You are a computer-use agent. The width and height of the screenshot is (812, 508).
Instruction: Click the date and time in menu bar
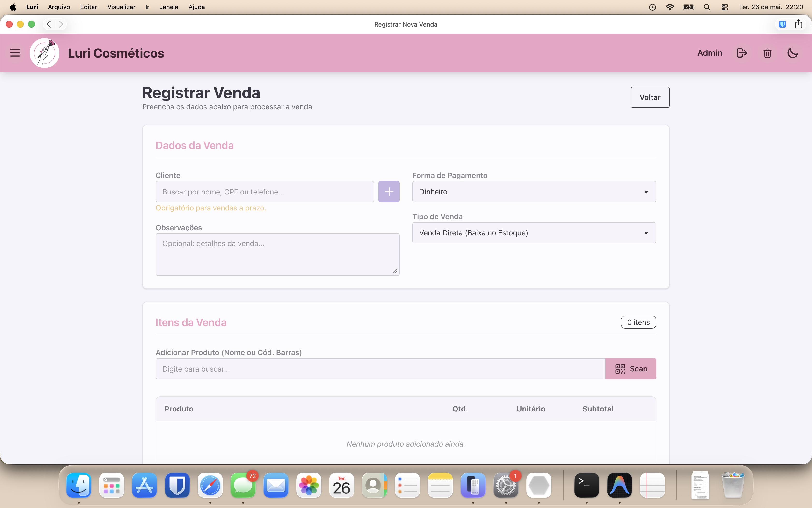pyautogui.click(x=771, y=7)
